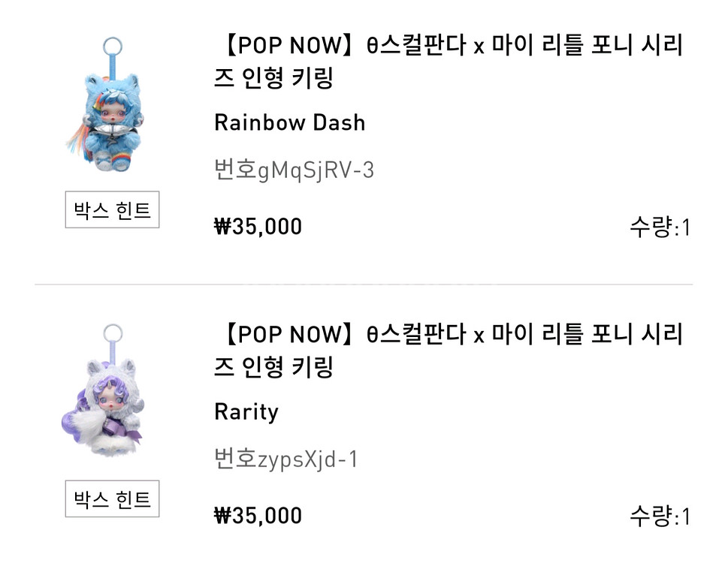Open the Rarity item's product title
The width and height of the screenshot is (728, 563).
tap(449, 351)
